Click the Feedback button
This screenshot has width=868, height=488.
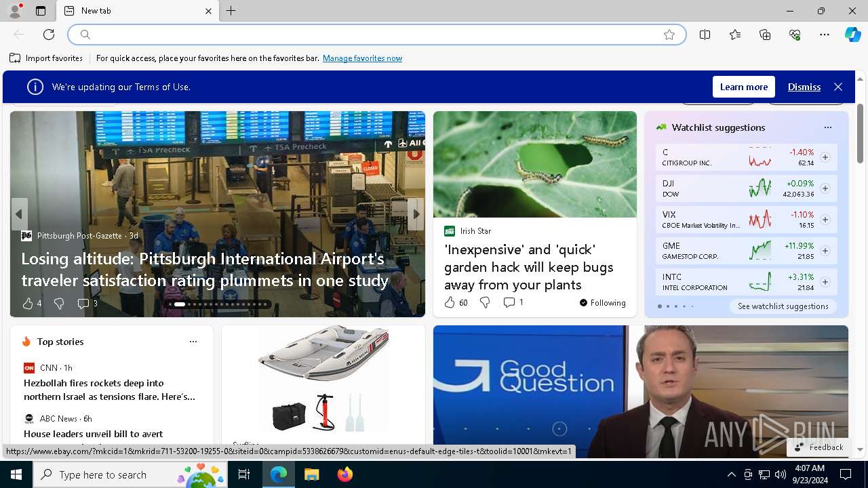(818, 447)
